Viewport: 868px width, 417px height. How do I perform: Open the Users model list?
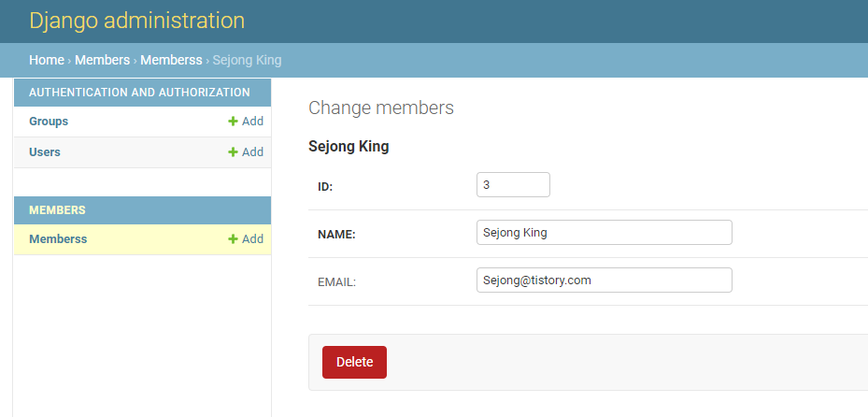[x=45, y=151]
